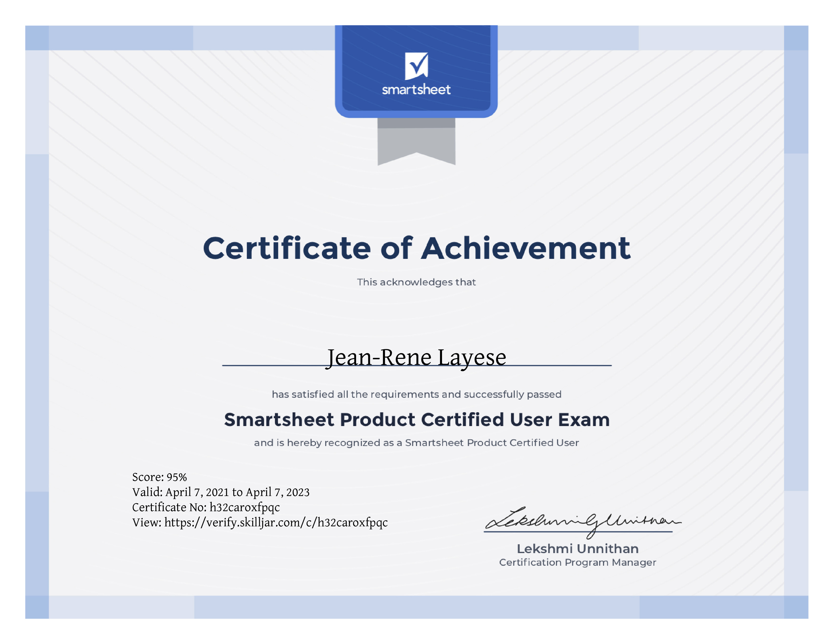Select "Smartsheet Product Certified User Exam" title

(x=416, y=420)
